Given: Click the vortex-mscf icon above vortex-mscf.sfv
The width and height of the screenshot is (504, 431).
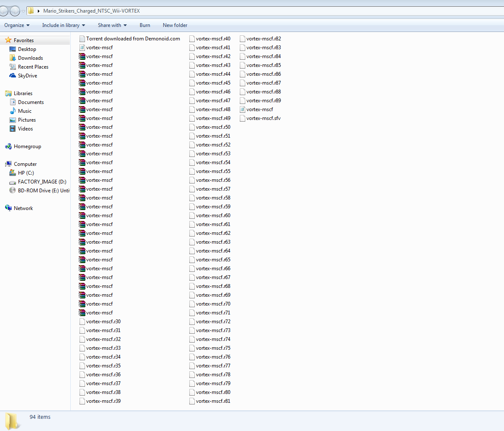Looking at the screenshot, I should tap(242, 109).
